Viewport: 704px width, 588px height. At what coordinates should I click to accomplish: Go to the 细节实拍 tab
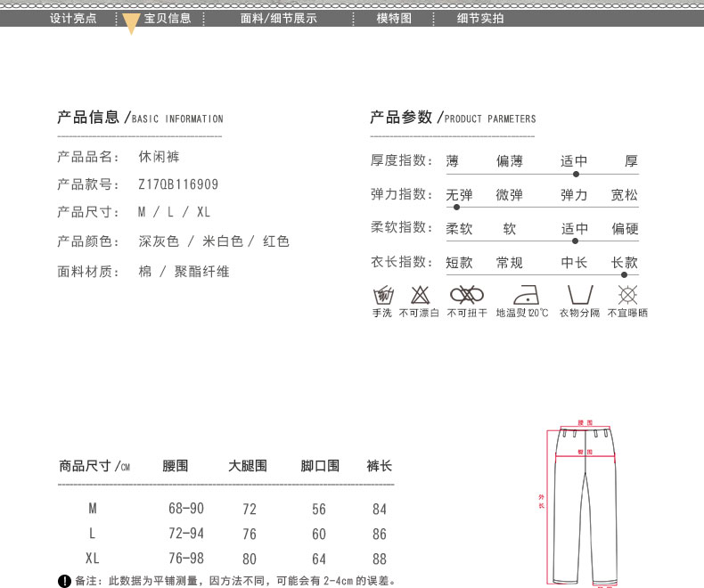480,18
